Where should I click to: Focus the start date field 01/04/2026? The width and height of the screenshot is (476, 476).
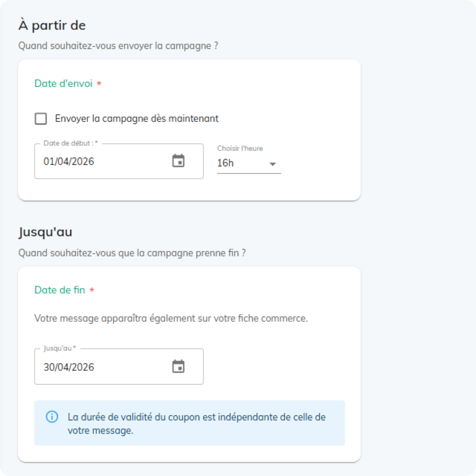pos(99,162)
